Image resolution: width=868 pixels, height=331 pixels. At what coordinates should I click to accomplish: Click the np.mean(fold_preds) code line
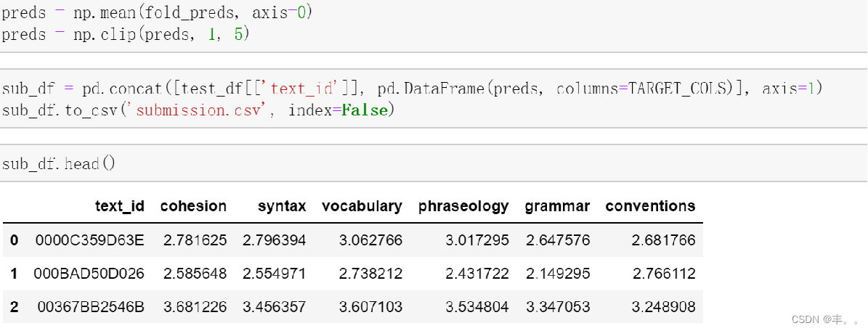pos(158,13)
